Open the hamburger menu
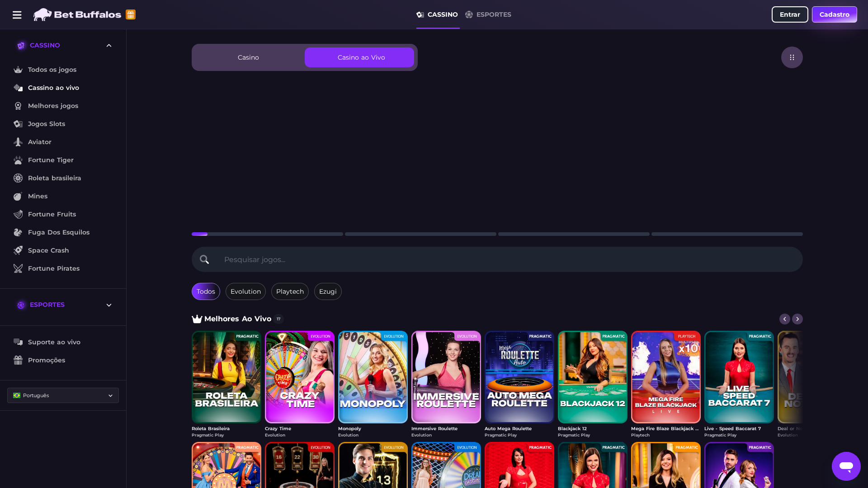 [x=17, y=15]
